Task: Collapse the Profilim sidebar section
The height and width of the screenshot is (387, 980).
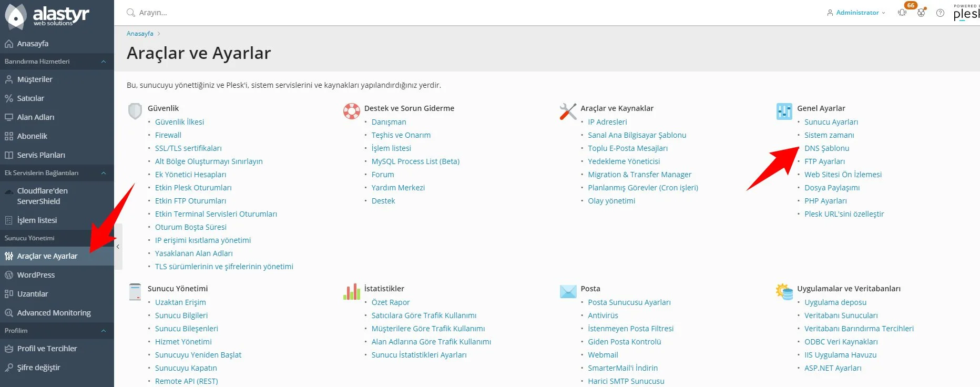Action: (x=104, y=331)
